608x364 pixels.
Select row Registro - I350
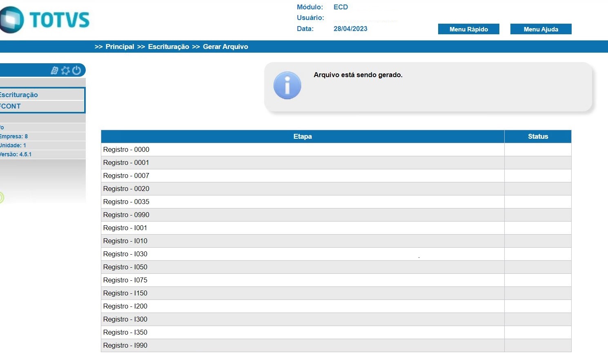[x=336, y=332]
